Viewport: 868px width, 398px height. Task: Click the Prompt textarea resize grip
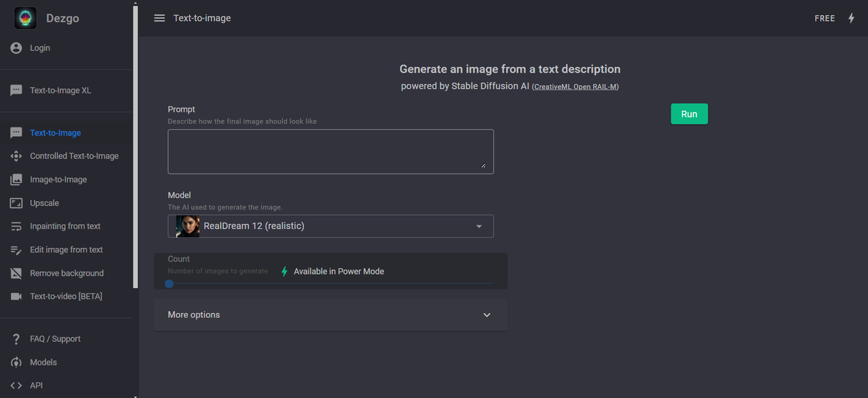[x=484, y=165]
